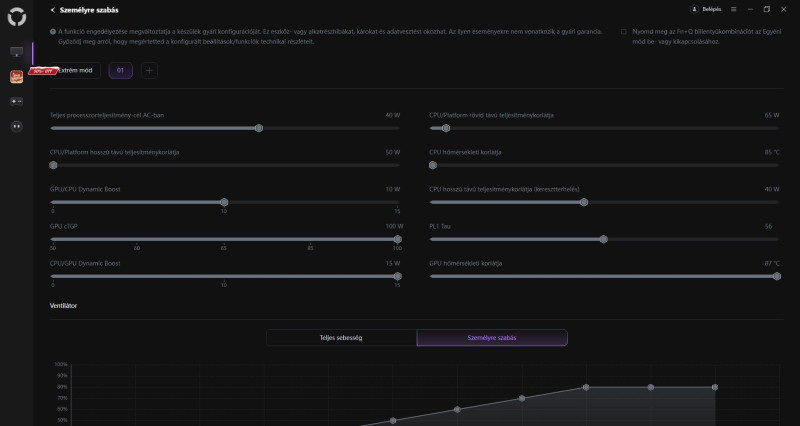Go back using the arrow beside Személyre szabás

pos(52,9)
